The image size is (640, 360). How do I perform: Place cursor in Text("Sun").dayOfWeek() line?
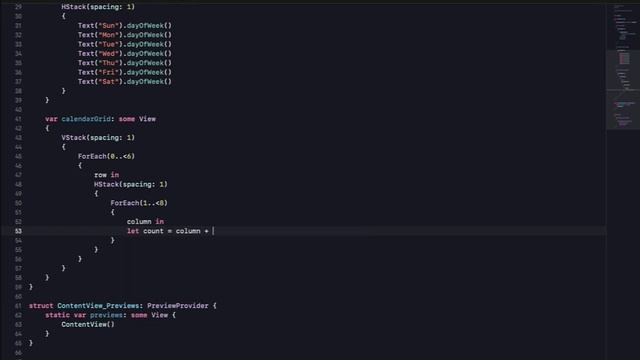[x=124, y=25]
